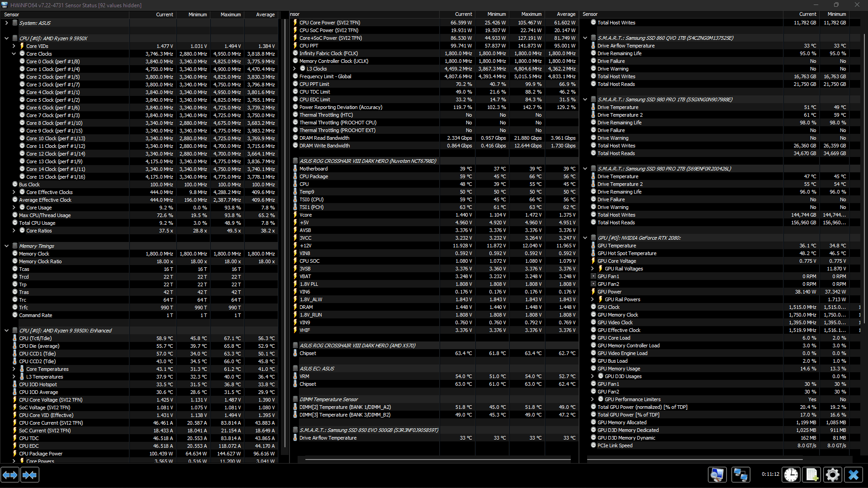The image size is (868, 488).
Task: Click the lightning icon next to GPU Power
Action: (x=593, y=292)
